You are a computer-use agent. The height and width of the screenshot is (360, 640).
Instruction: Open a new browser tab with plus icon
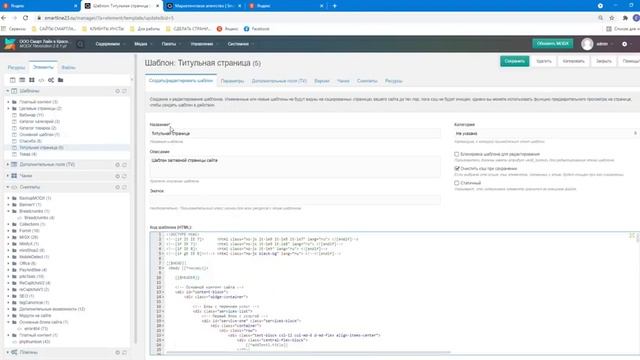[x=334, y=6]
